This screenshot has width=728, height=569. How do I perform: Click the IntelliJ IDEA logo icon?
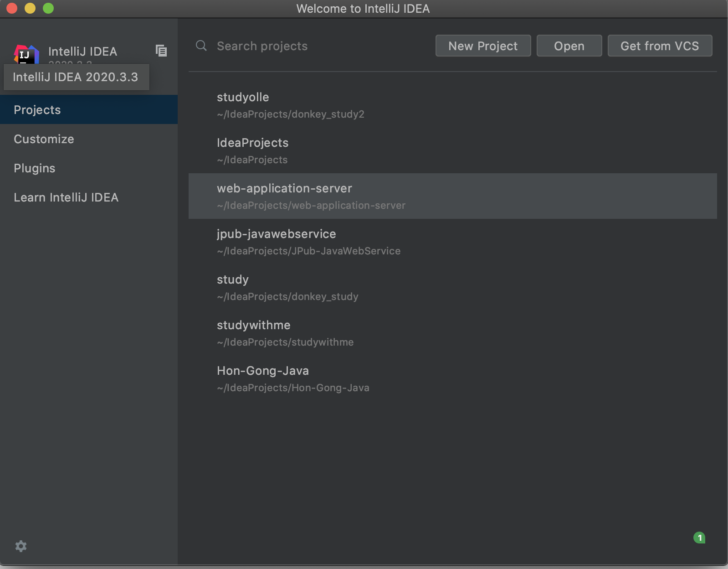click(26, 54)
